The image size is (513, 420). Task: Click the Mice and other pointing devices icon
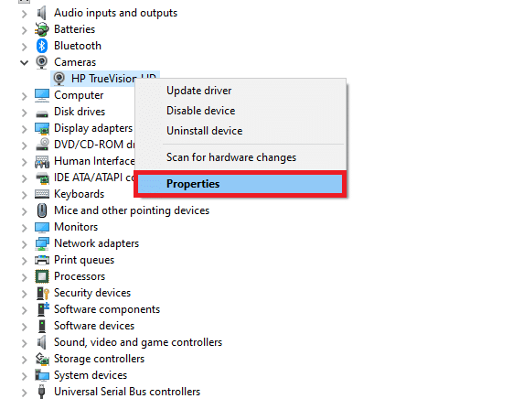click(42, 210)
